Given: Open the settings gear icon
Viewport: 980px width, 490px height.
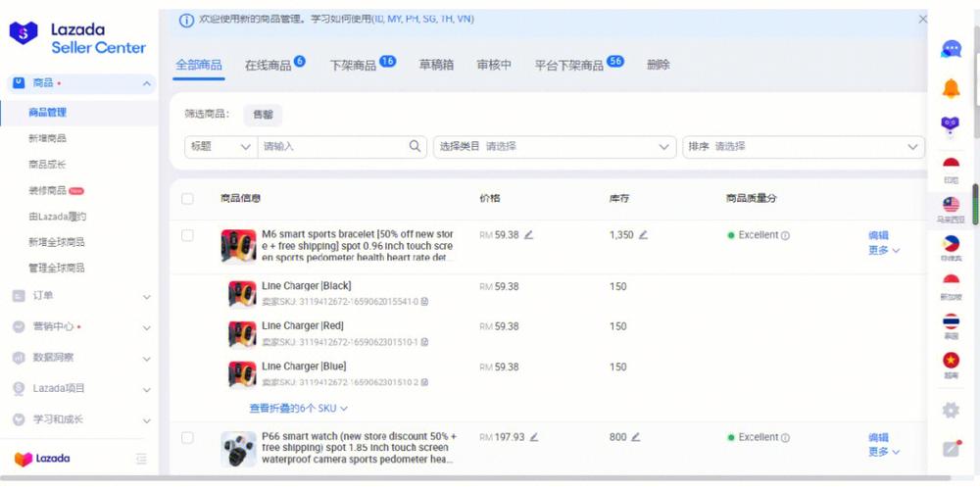Looking at the screenshot, I should [951, 410].
